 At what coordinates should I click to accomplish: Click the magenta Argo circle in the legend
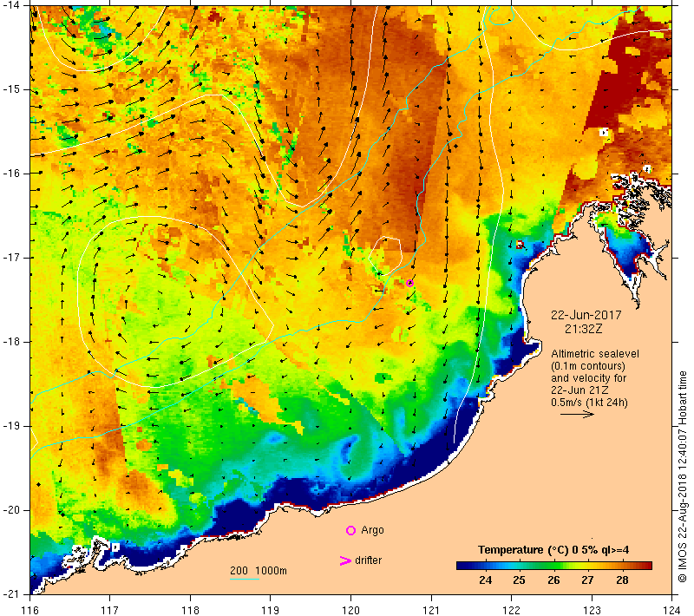350,530
